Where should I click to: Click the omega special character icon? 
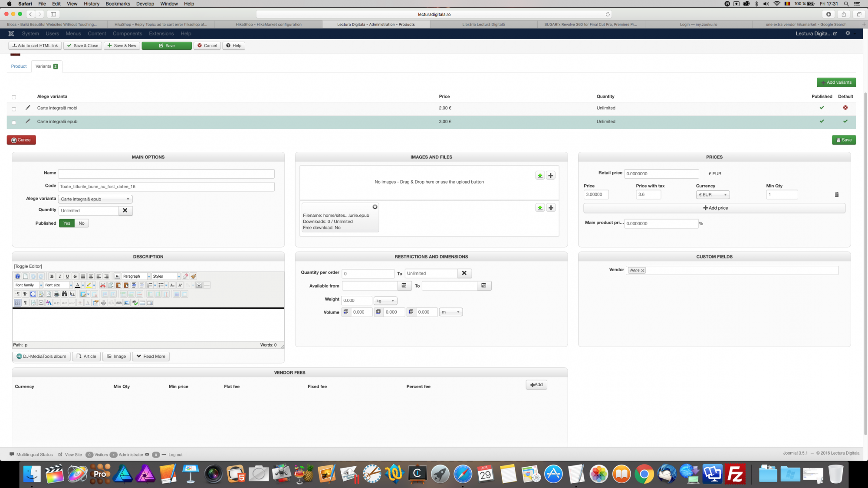pyautogui.click(x=199, y=285)
